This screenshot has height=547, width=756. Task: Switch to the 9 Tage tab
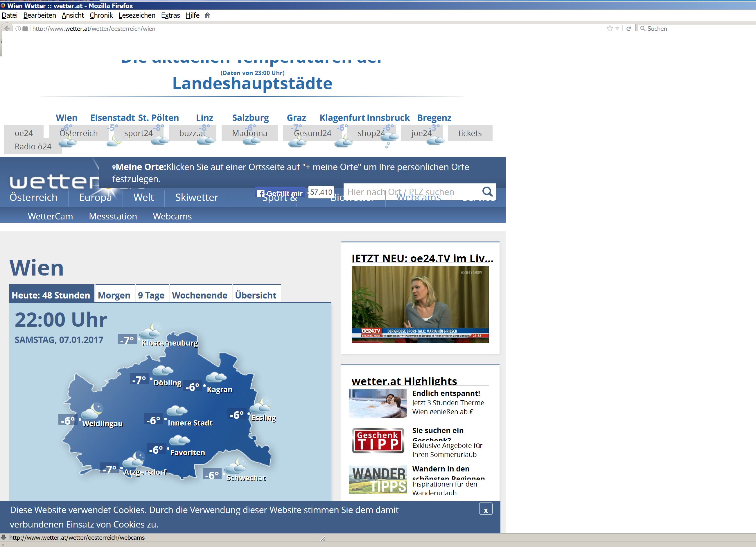(151, 295)
